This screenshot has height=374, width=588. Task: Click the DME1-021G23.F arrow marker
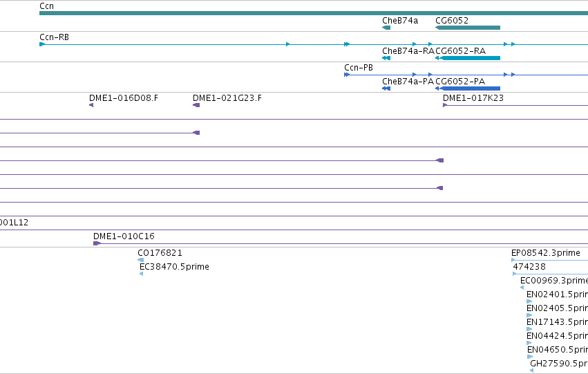pyautogui.click(x=196, y=105)
